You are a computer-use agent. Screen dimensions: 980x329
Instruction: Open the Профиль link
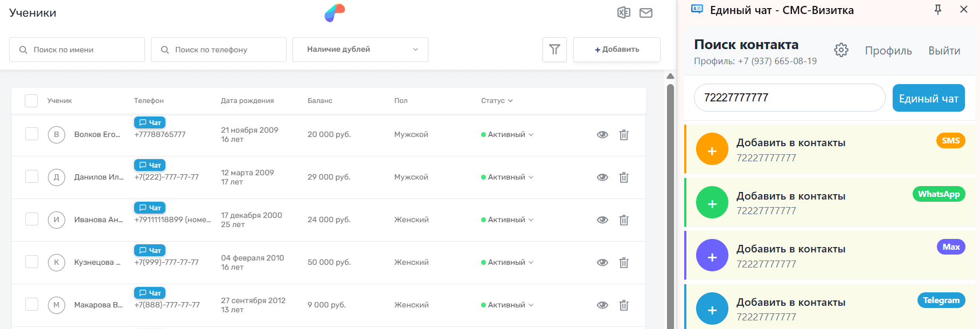888,51
